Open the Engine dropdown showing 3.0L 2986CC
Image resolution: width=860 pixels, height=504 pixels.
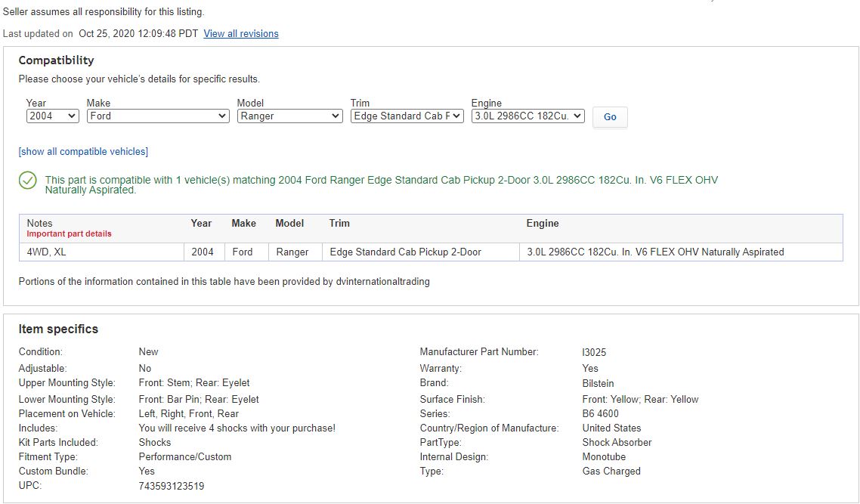pos(527,116)
